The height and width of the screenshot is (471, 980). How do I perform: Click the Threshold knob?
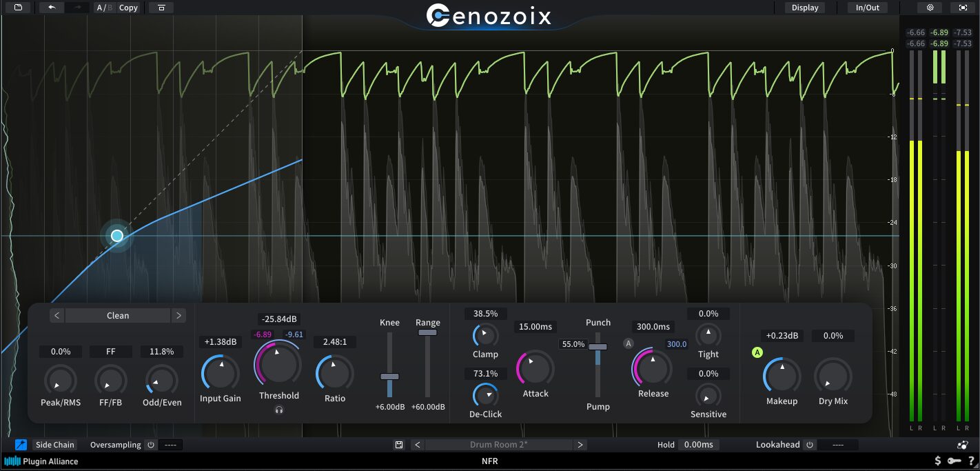click(x=278, y=363)
